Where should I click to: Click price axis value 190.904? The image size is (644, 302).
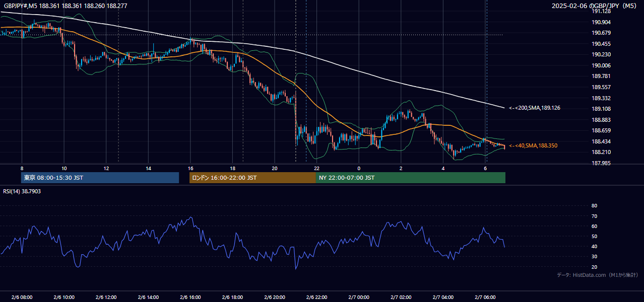(602, 22)
